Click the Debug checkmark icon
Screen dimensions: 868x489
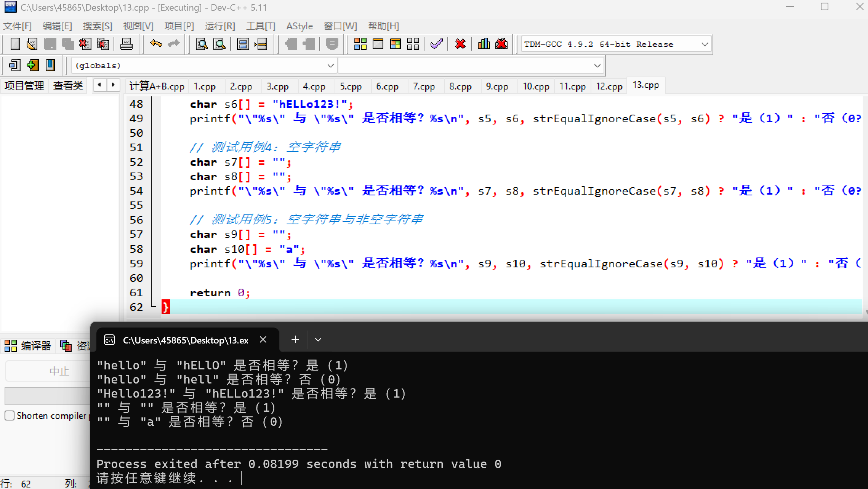pyautogui.click(x=436, y=44)
